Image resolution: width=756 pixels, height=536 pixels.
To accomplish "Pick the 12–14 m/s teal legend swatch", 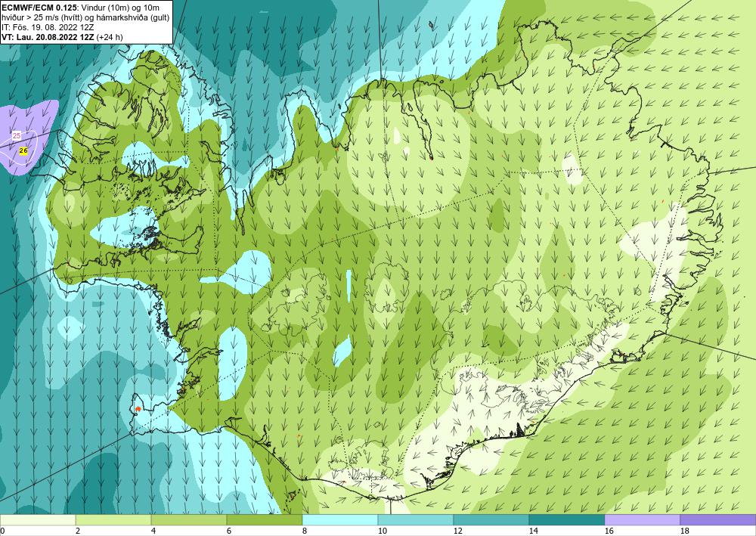I will tap(491, 520).
